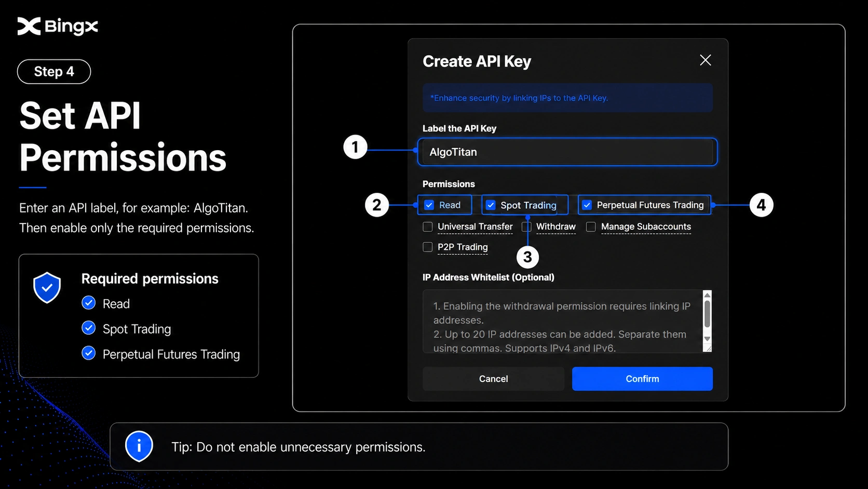Cancel the API key creation
The image size is (868, 489).
click(x=493, y=379)
